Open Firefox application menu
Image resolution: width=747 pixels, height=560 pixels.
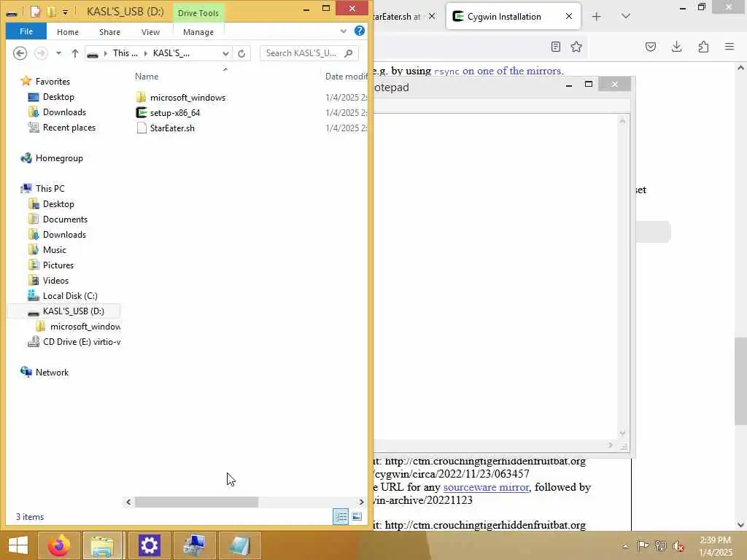pos(729,47)
